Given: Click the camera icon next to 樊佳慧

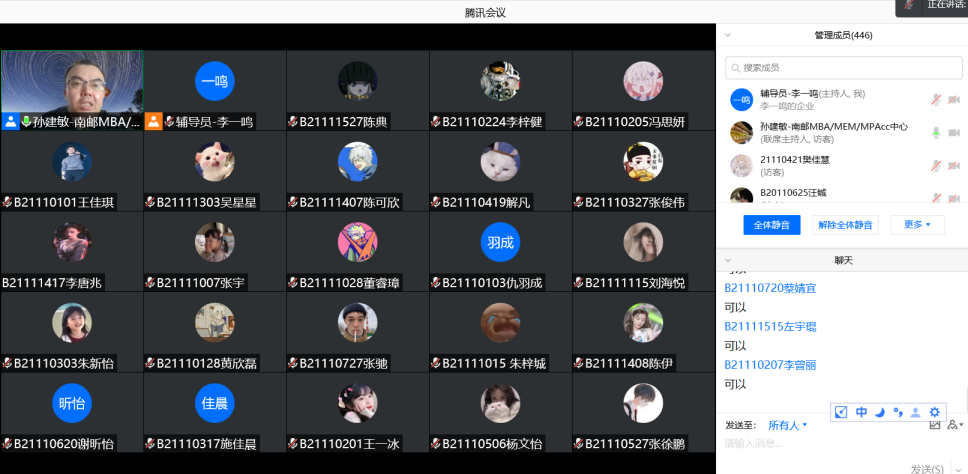Looking at the screenshot, I should pos(954,165).
